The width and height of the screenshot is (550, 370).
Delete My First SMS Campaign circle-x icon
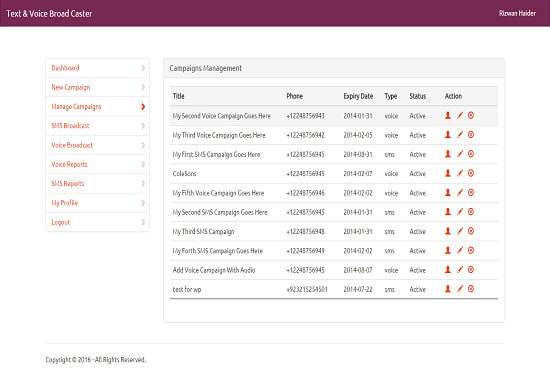tap(471, 154)
